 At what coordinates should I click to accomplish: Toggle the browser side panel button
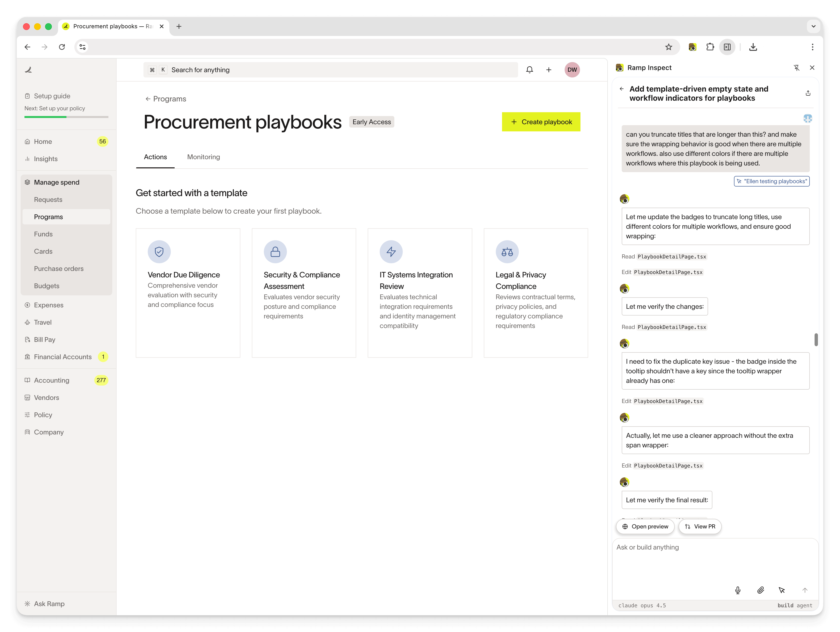pyautogui.click(x=727, y=47)
